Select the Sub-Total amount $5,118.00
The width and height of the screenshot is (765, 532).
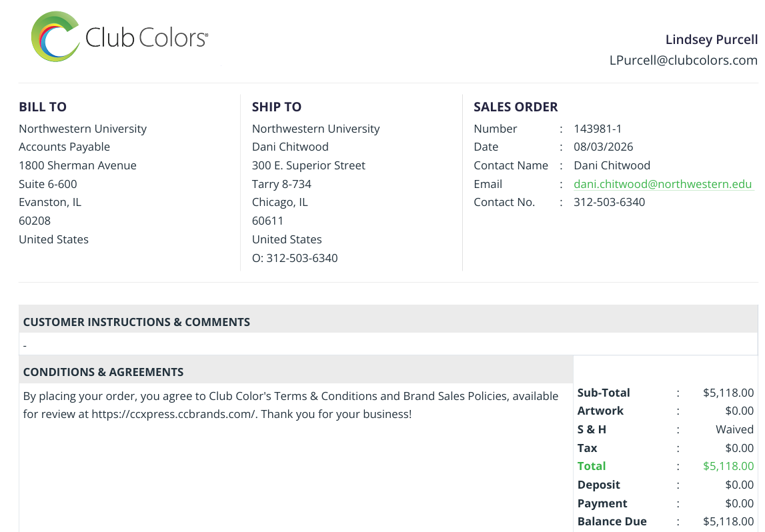coord(728,393)
